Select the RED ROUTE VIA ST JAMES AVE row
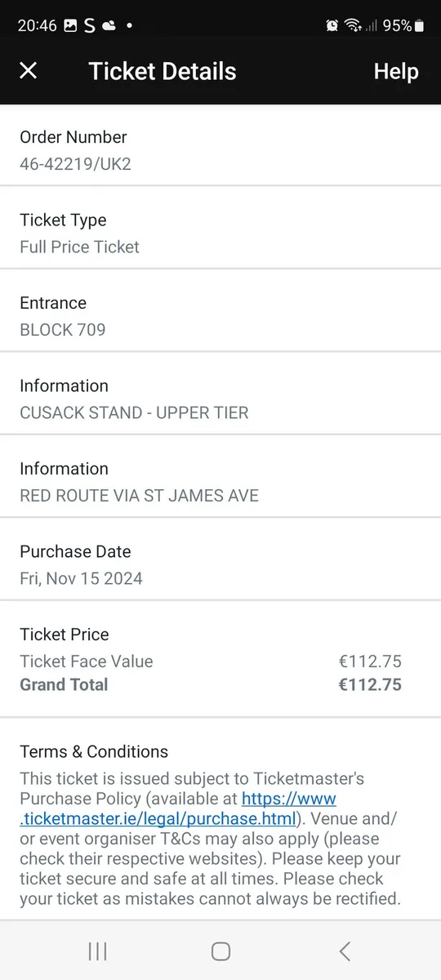 (220, 482)
